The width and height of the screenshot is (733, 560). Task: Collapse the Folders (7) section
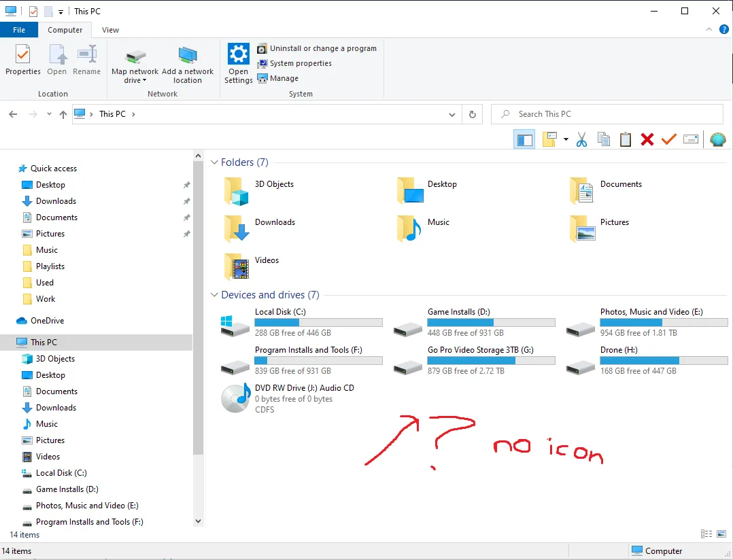pos(215,162)
